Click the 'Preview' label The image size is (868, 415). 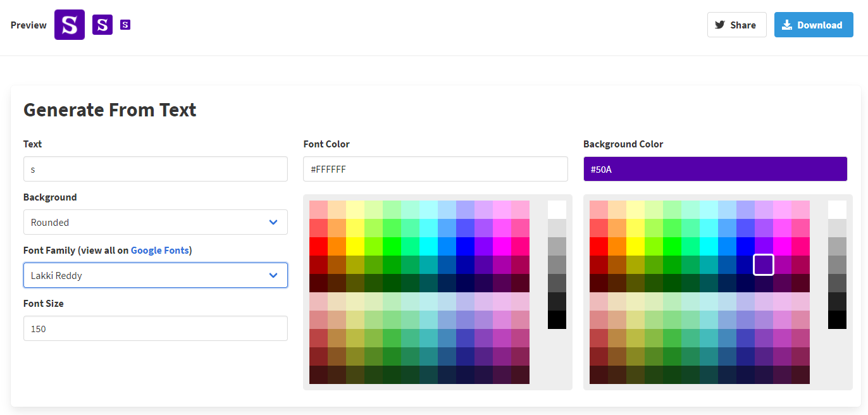click(28, 25)
